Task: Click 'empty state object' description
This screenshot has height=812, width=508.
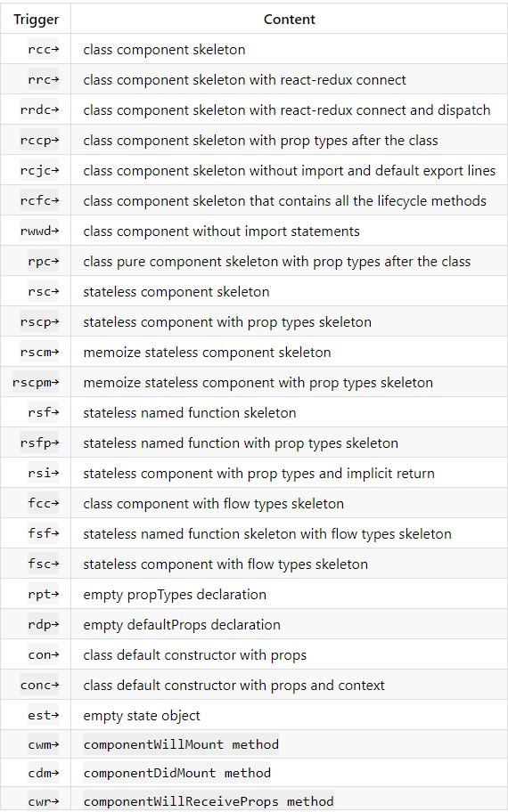Action: click(142, 716)
